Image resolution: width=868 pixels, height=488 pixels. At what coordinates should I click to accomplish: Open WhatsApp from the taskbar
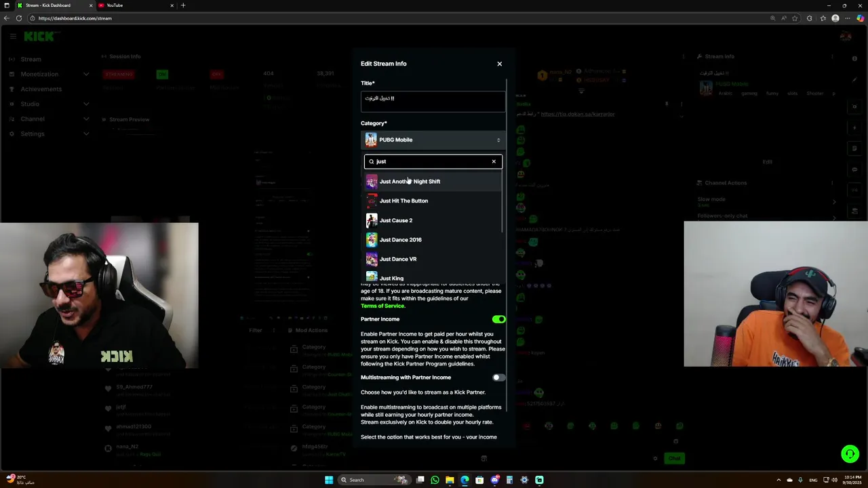435,480
